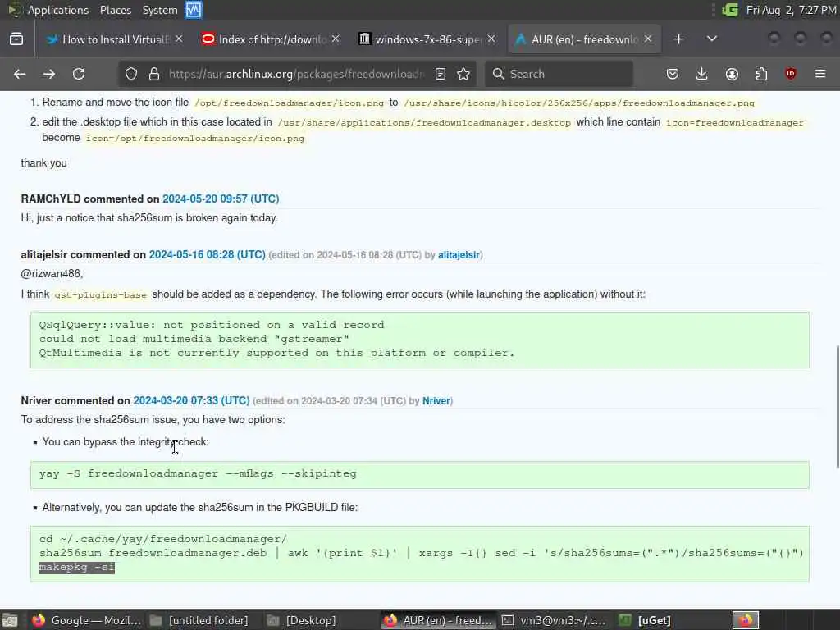Toggle reader view icon in address bar
This screenshot has width=840, height=630.
pyautogui.click(x=441, y=74)
